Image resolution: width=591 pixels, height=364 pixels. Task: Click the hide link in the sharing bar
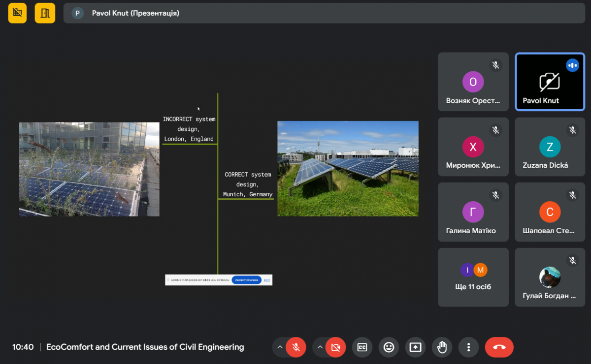click(266, 280)
